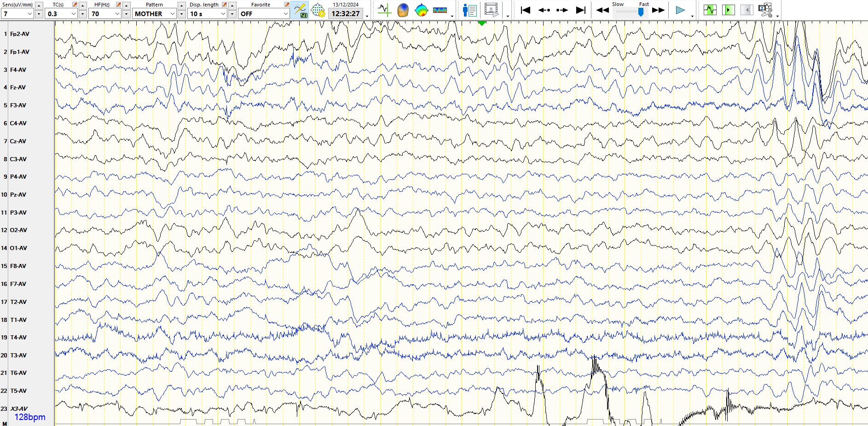Image resolution: width=868 pixels, height=426 pixels.
Task: Click the green waveform monitor icon
Action: (x=710, y=10)
